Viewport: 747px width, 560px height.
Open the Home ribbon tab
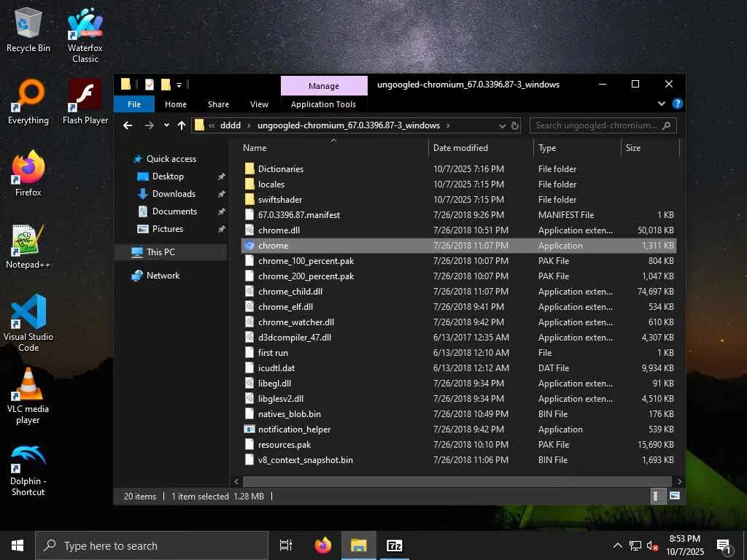pyautogui.click(x=176, y=104)
